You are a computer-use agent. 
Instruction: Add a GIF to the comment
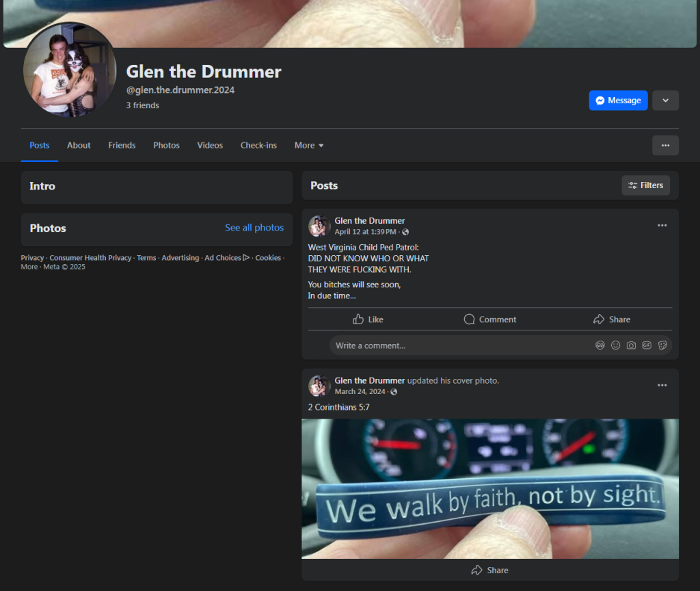[647, 345]
